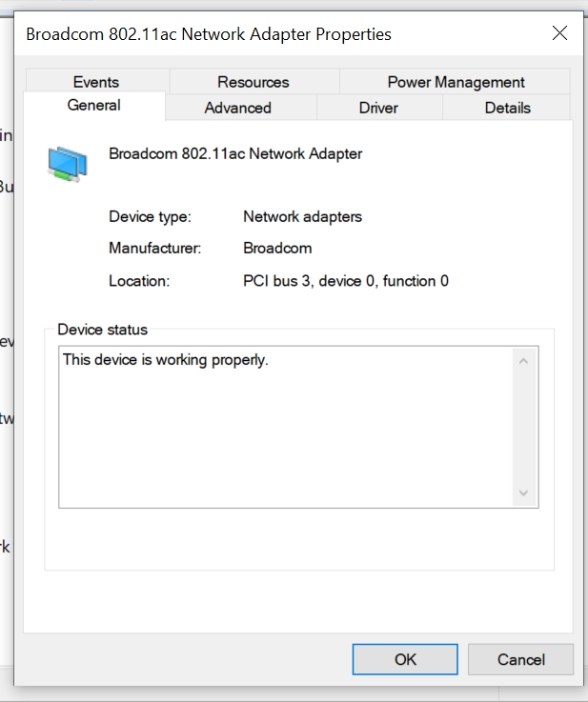Select text 'This device is working properly.'
Screen dimensions: 588x702
(x=165, y=359)
